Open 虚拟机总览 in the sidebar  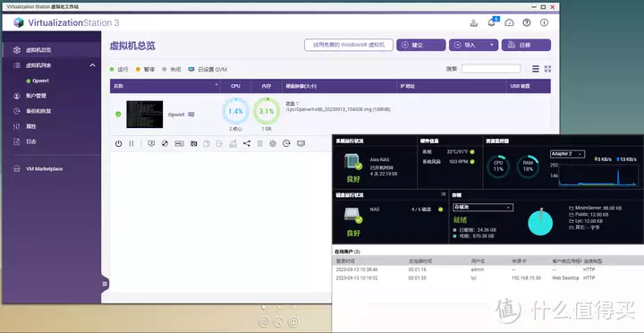[51, 50]
